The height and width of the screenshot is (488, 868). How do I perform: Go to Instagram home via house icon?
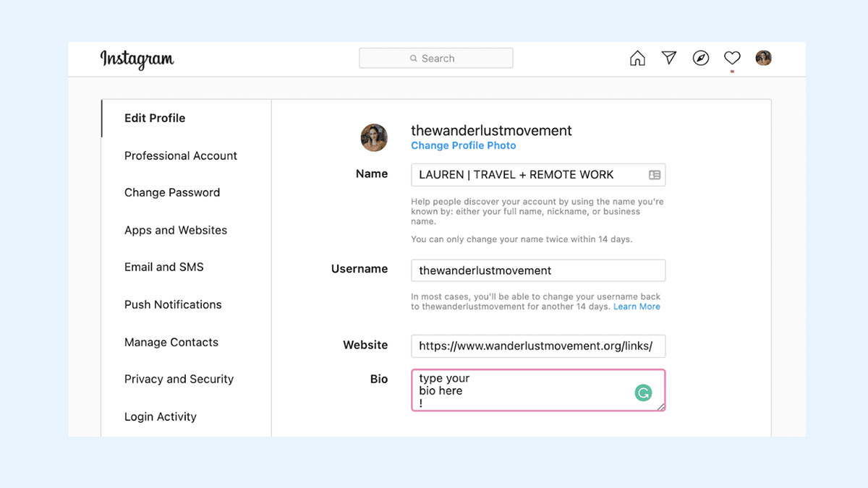point(637,59)
